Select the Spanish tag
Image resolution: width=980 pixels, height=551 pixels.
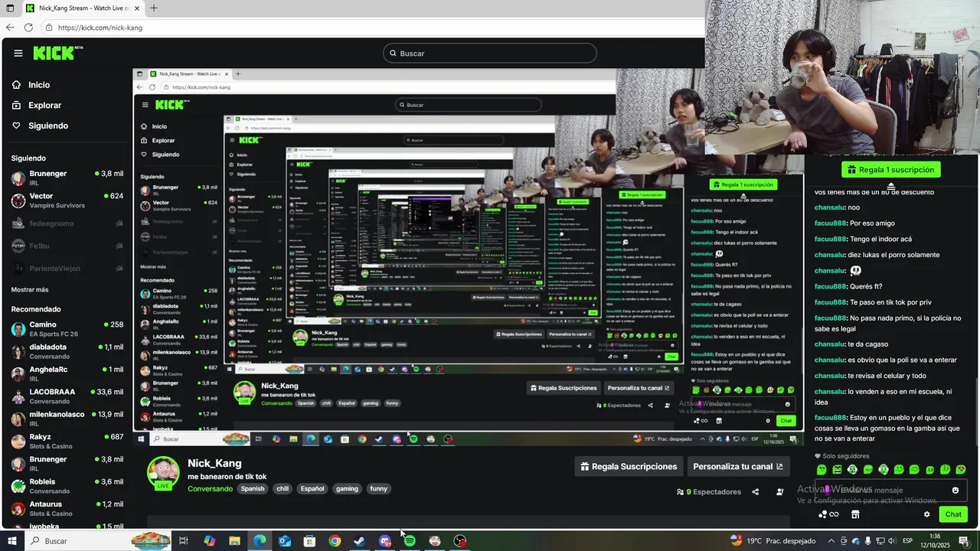(252, 489)
